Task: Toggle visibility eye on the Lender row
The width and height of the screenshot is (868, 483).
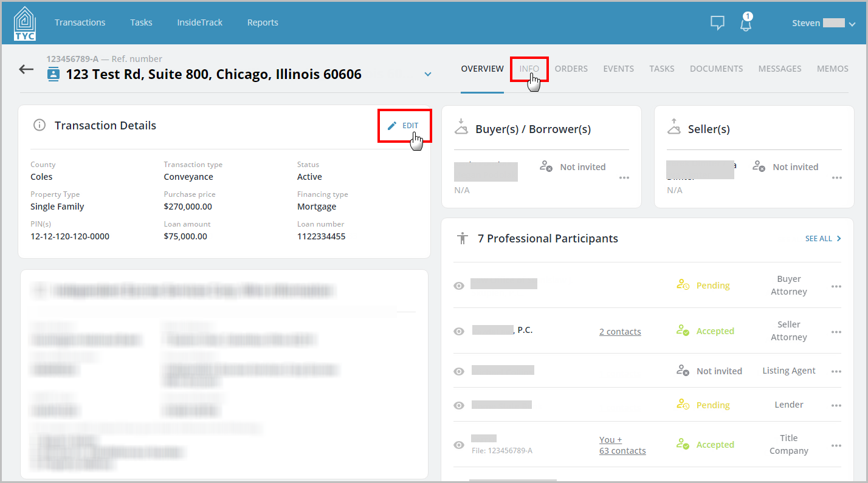Action: (x=459, y=405)
